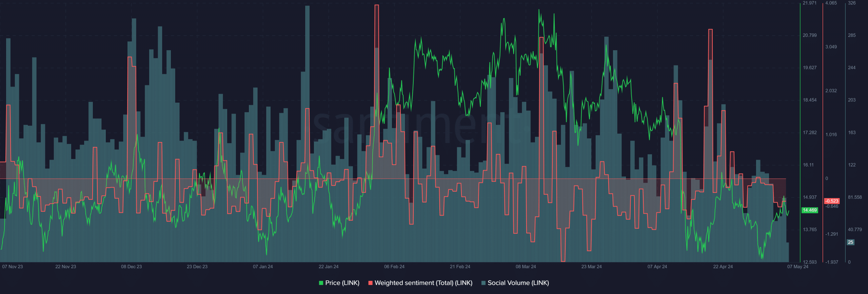868x294 pixels.
Task: Click the 21 Feb 24 date label
Action: pyautogui.click(x=460, y=267)
